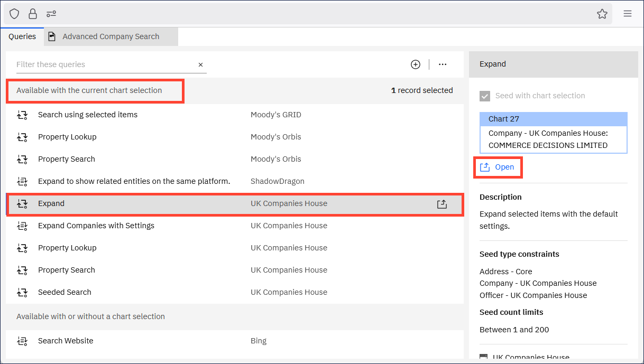Click the Seeded Search row icon
Screen dimensions: 644x364
coord(22,292)
